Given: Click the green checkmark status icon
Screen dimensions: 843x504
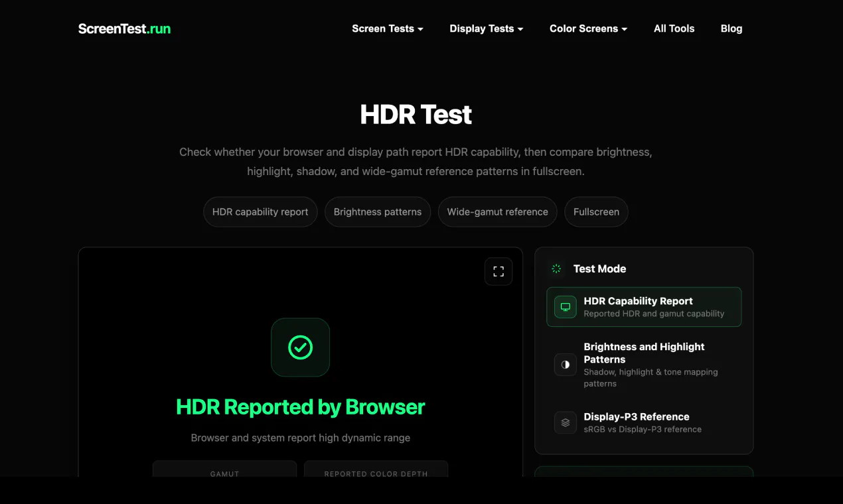Looking at the screenshot, I should point(301,347).
